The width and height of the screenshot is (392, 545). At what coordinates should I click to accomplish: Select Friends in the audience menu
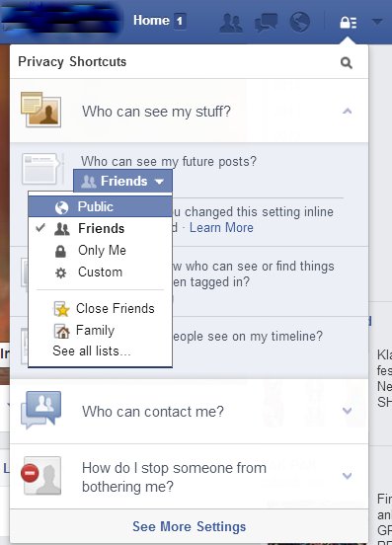pos(100,228)
